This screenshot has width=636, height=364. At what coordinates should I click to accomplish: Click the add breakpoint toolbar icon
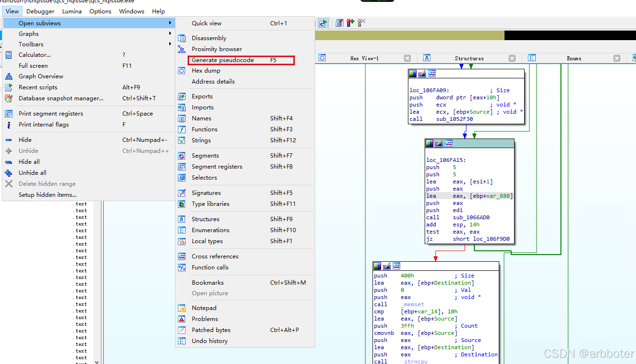[x=351, y=22]
